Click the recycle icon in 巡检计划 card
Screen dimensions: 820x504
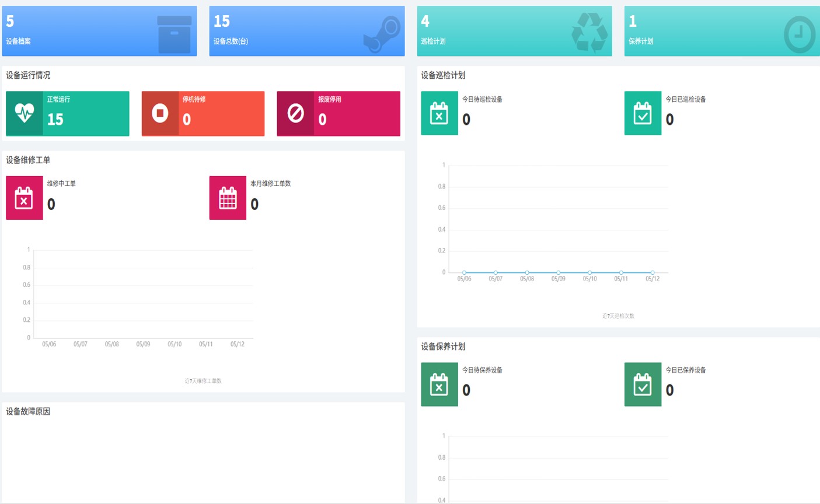pyautogui.click(x=589, y=33)
